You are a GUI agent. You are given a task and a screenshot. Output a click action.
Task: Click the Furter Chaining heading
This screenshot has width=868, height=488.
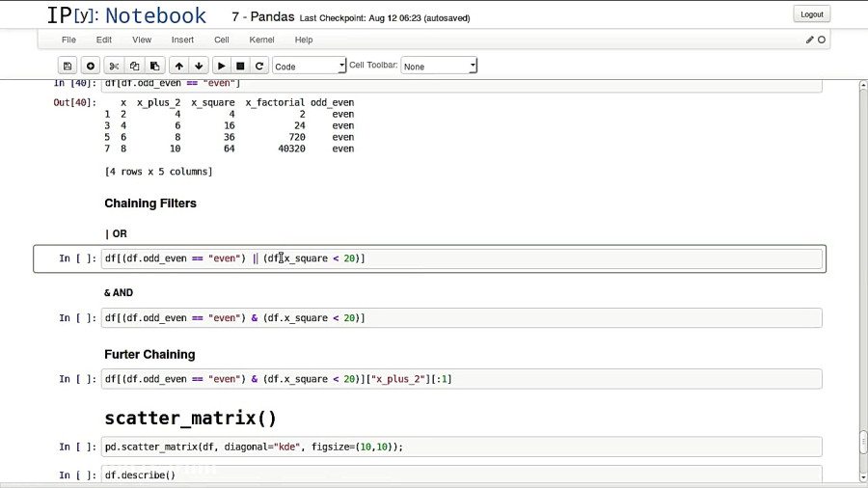pos(149,355)
